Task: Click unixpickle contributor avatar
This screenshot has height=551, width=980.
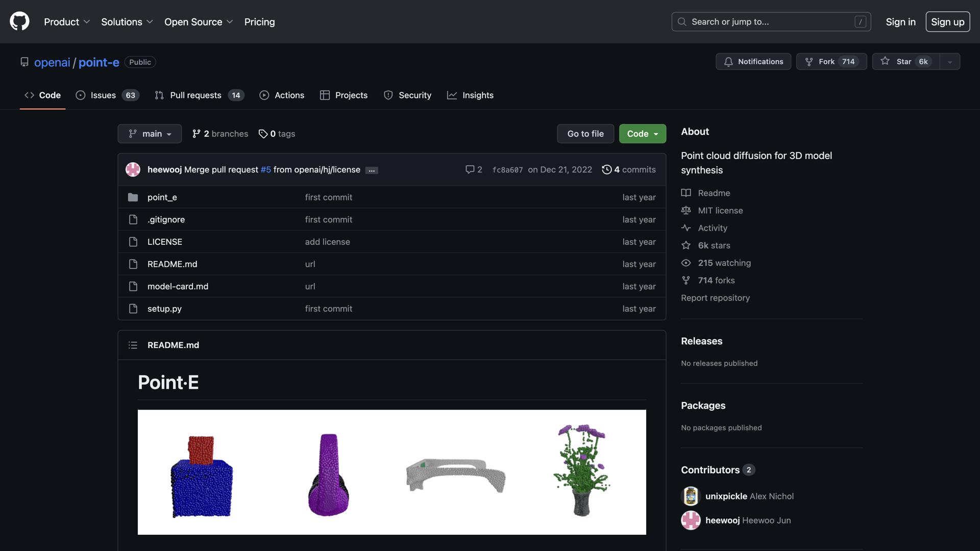Action: [x=691, y=496]
